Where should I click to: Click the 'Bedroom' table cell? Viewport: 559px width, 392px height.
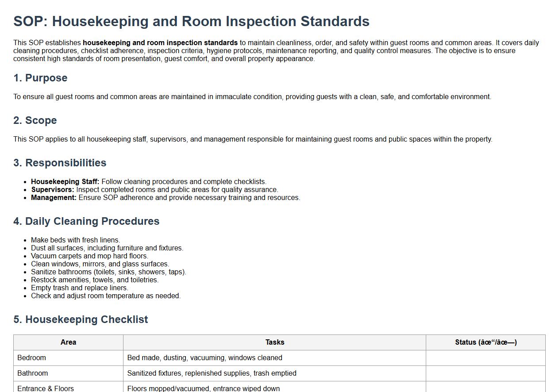[31, 358]
